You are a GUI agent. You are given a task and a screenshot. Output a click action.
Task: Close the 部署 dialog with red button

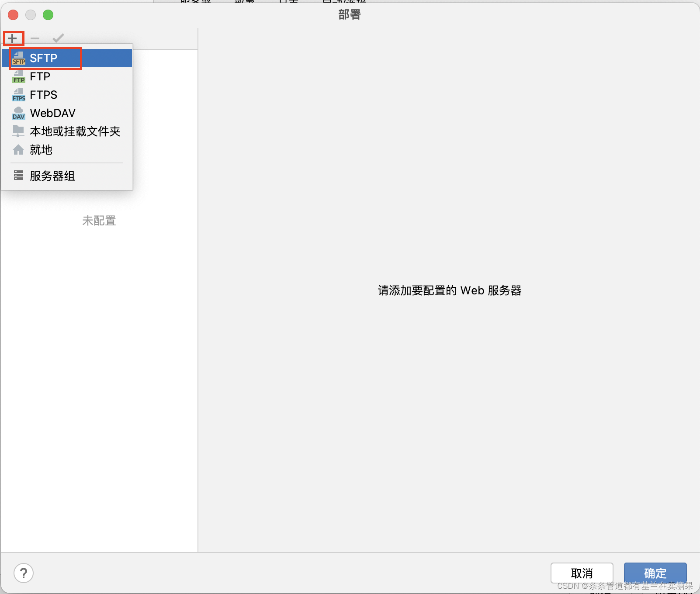[x=13, y=15]
